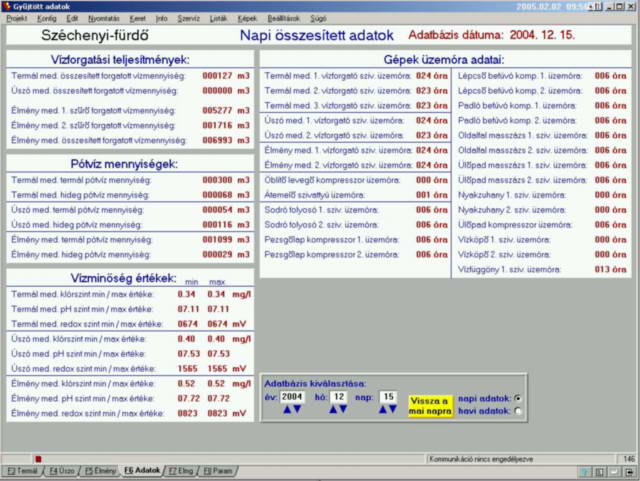
Task: Click the database date 2004. 12. 15.
Action: (542, 35)
